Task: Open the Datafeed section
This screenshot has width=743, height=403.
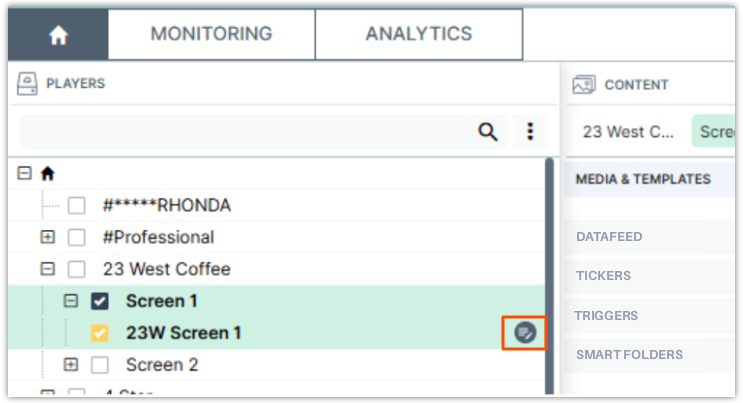Action: click(x=609, y=237)
